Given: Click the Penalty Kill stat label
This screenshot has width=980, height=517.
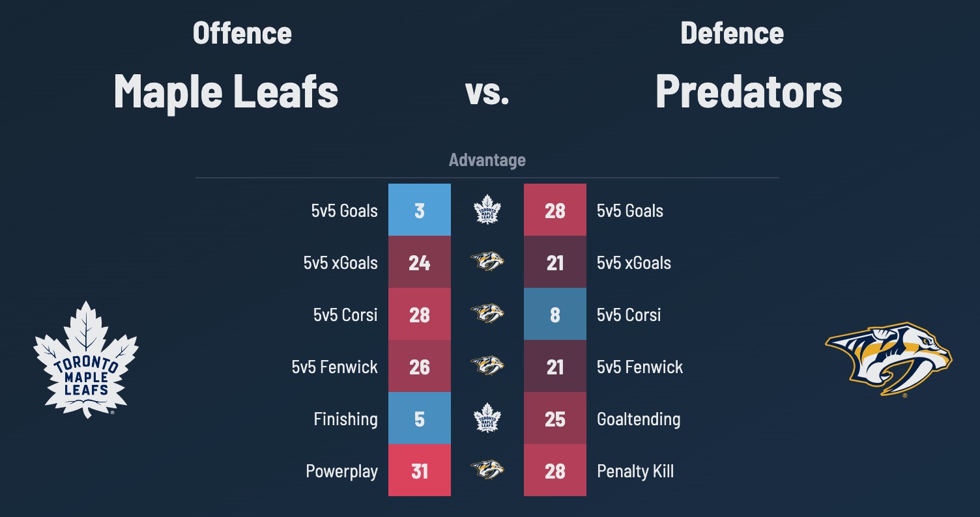Looking at the screenshot, I should 635,471.
